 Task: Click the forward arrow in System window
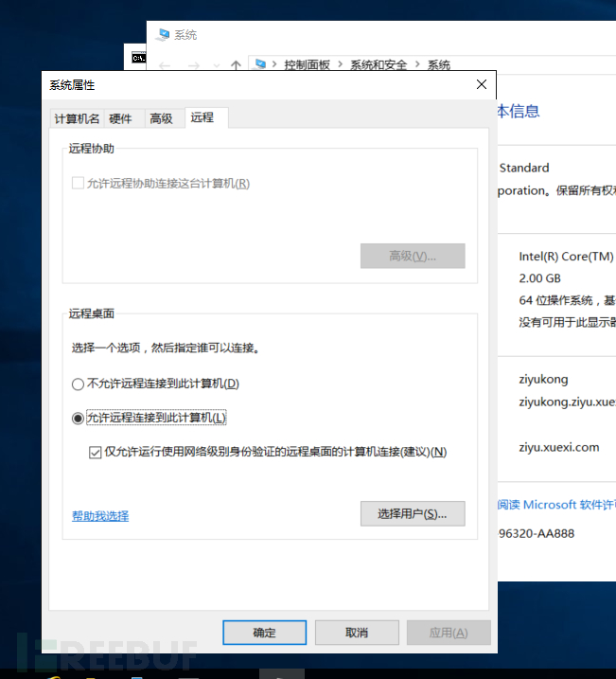point(193,65)
